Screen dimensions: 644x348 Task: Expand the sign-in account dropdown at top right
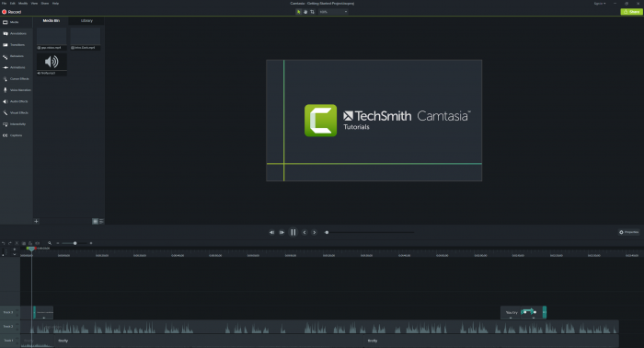[x=600, y=4]
